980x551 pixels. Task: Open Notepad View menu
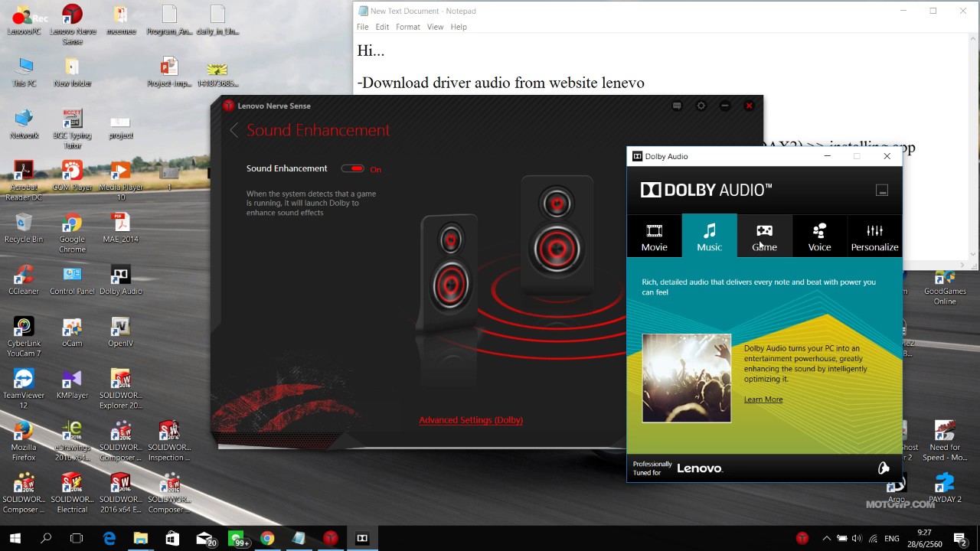pyautogui.click(x=435, y=27)
